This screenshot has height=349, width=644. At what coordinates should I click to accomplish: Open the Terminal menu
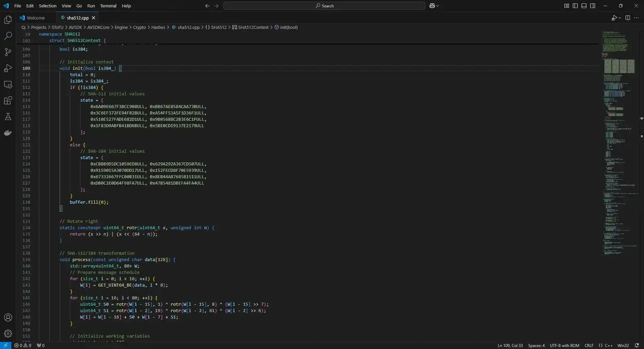coord(108,6)
